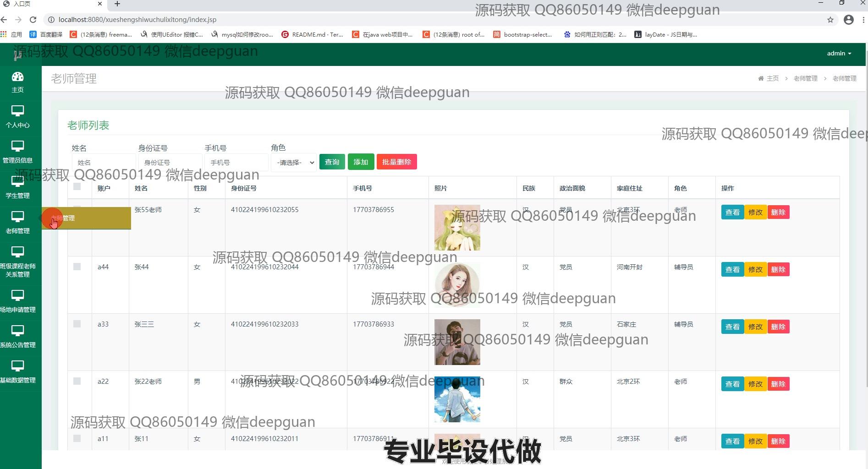Toggle the select-all checkbox in table header
This screenshot has width=868, height=469.
point(77,186)
